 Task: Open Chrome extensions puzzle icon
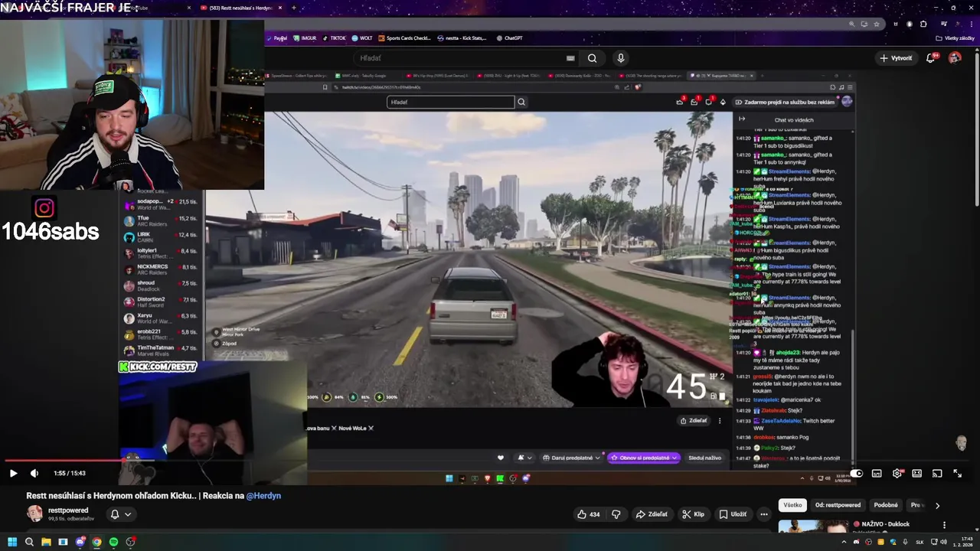click(x=923, y=24)
